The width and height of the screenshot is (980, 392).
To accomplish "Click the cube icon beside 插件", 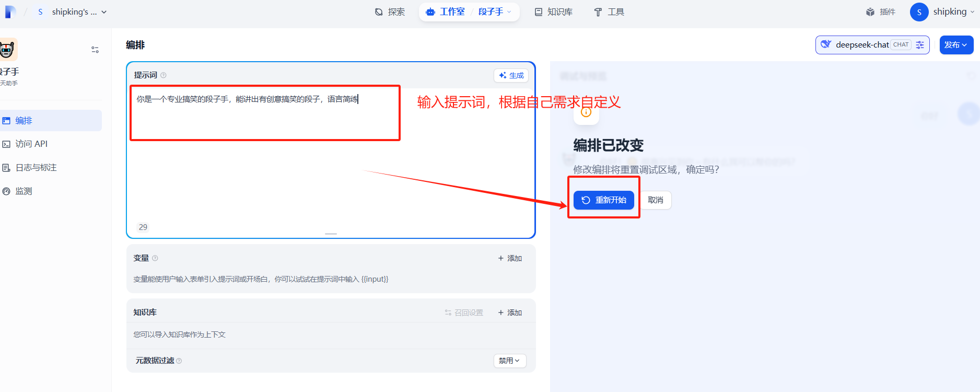I will point(870,12).
